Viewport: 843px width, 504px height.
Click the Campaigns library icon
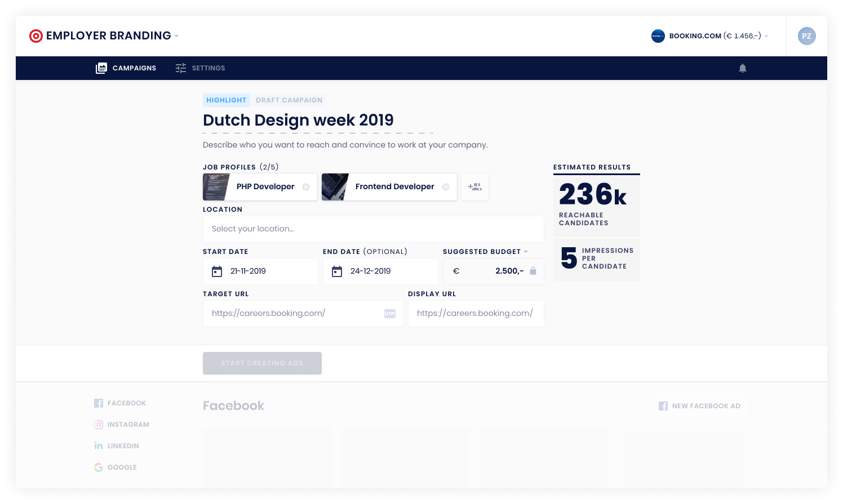click(x=101, y=68)
